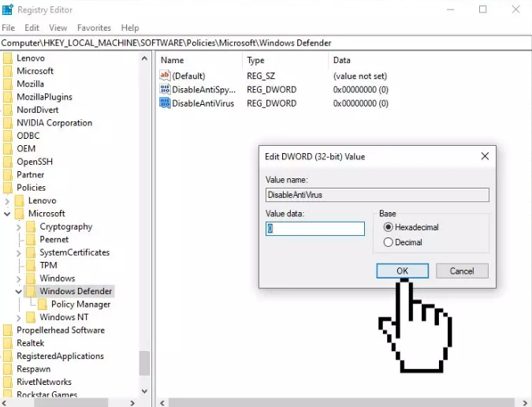532x407 pixels.
Task: Click the NordDivert folder icon
Action: (8, 110)
